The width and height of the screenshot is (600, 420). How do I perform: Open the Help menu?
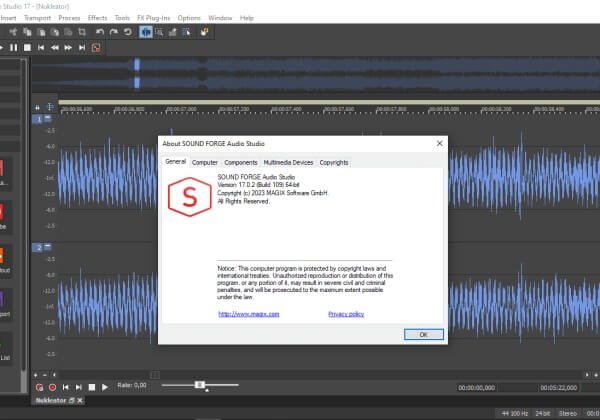click(x=247, y=18)
